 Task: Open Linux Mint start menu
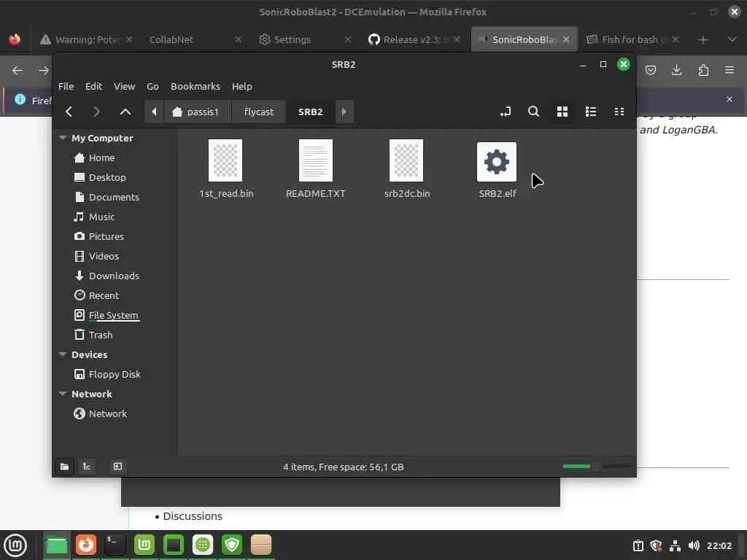[x=15, y=545]
